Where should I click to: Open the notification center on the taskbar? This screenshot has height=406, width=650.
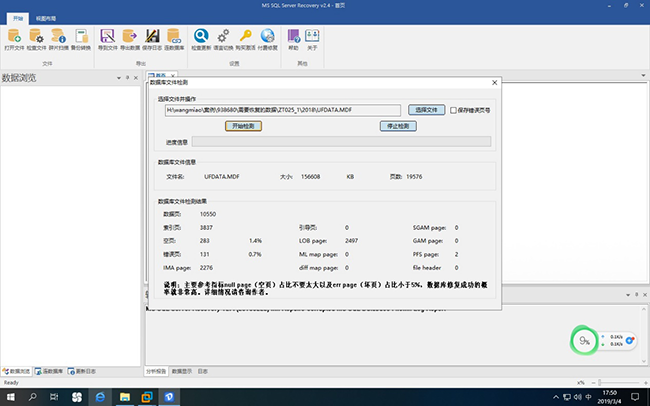635,397
